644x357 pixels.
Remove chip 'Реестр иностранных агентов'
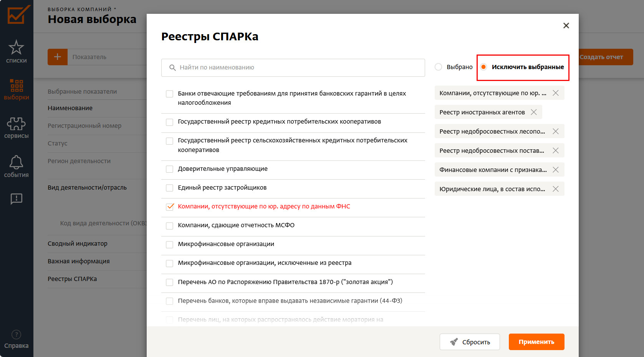click(534, 112)
